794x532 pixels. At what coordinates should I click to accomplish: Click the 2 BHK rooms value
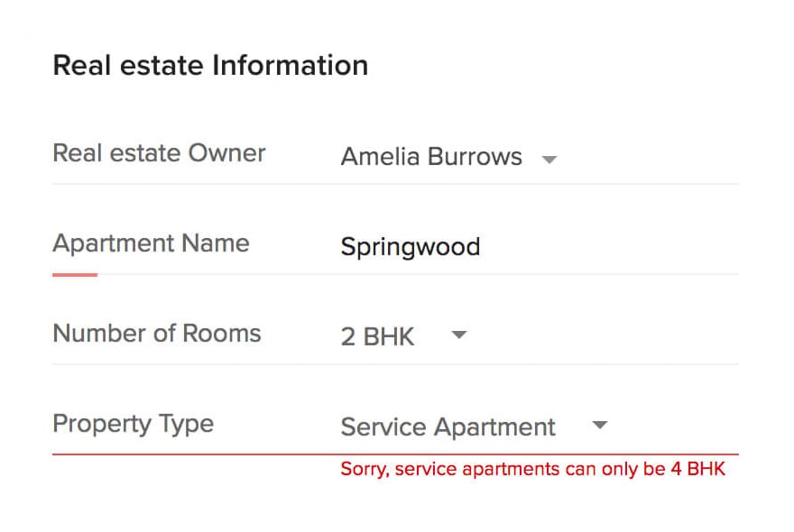click(x=377, y=337)
